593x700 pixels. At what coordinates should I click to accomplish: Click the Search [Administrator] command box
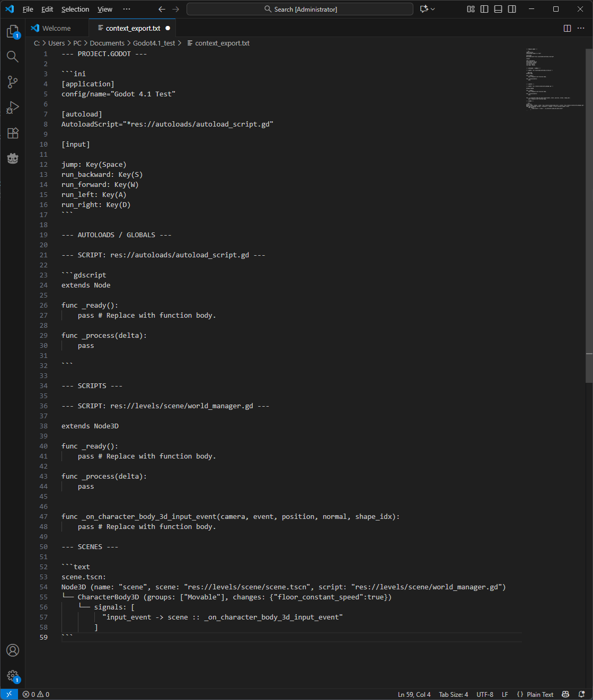coord(300,9)
